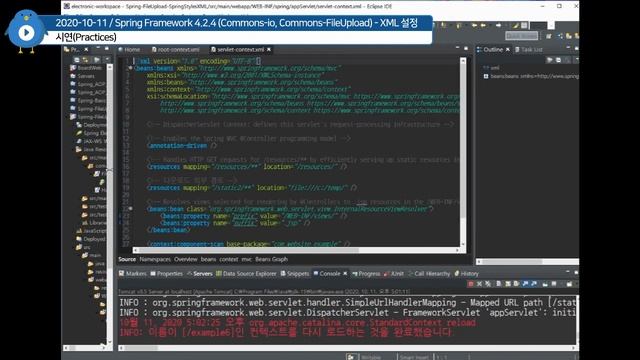
Task: Maximize the Project Explorer panel
Action: pyautogui.click(x=107, y=49)
